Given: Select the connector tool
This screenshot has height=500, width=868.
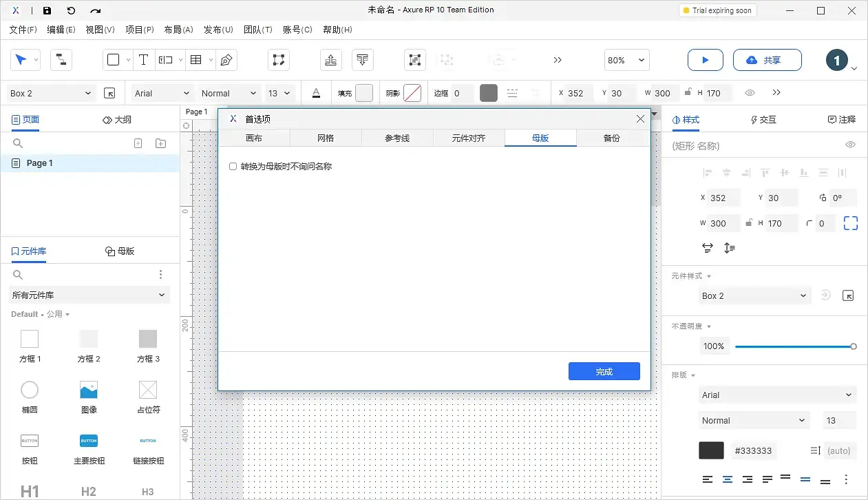Looking at the screenshot, I should (x=61, y=60).
